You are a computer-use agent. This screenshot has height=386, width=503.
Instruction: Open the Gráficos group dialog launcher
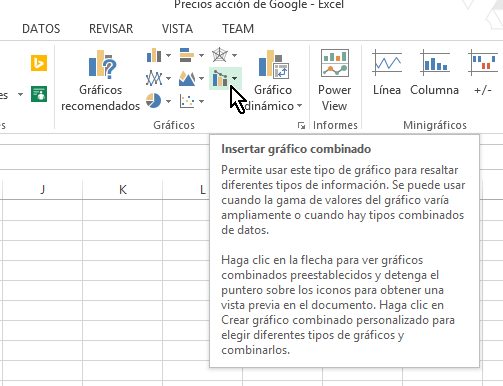[x=301, y=126]
